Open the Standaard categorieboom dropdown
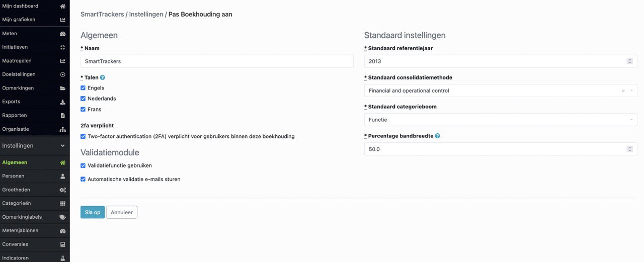This screenshot has width=644, height=262. 501,120
